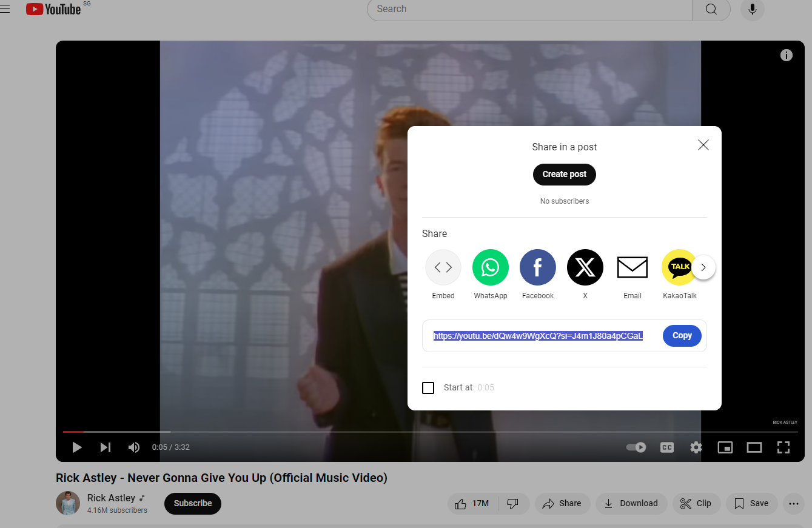Click the search magnifier button
Image resolution: width=812 pixels, height=528 pixels.
711,9
